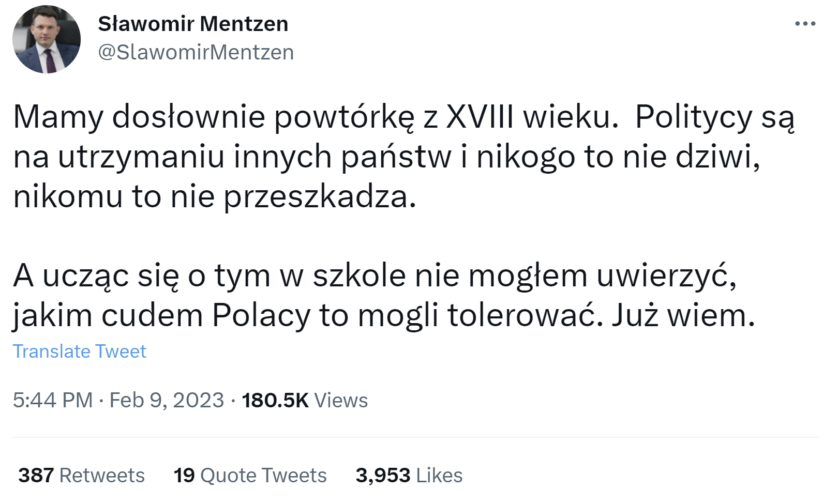This screenshot has height=504, width=838.
Task: Show the 19 Quote Tweets
Action: coord(250,475)
